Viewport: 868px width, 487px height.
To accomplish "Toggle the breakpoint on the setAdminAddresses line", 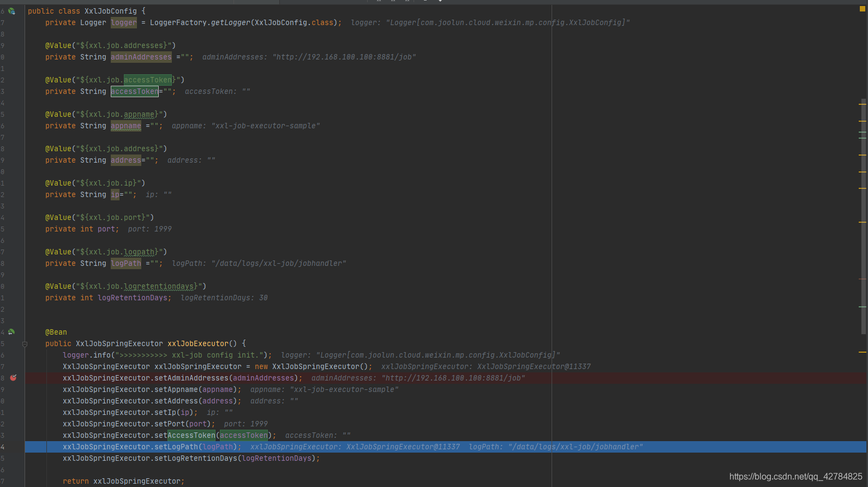I will point(13,378).
